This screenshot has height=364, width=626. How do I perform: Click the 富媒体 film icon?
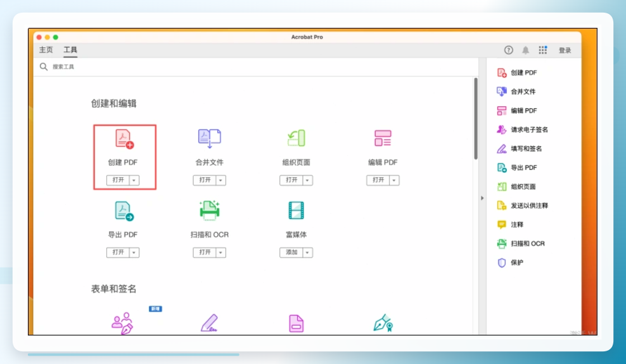[297, 211]
